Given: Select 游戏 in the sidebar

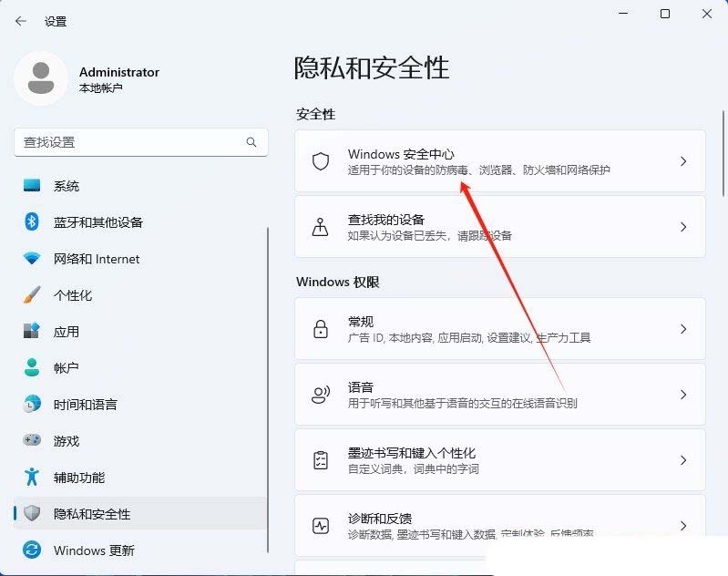Looking at the screenshot, I should click(x=138, y=440).
